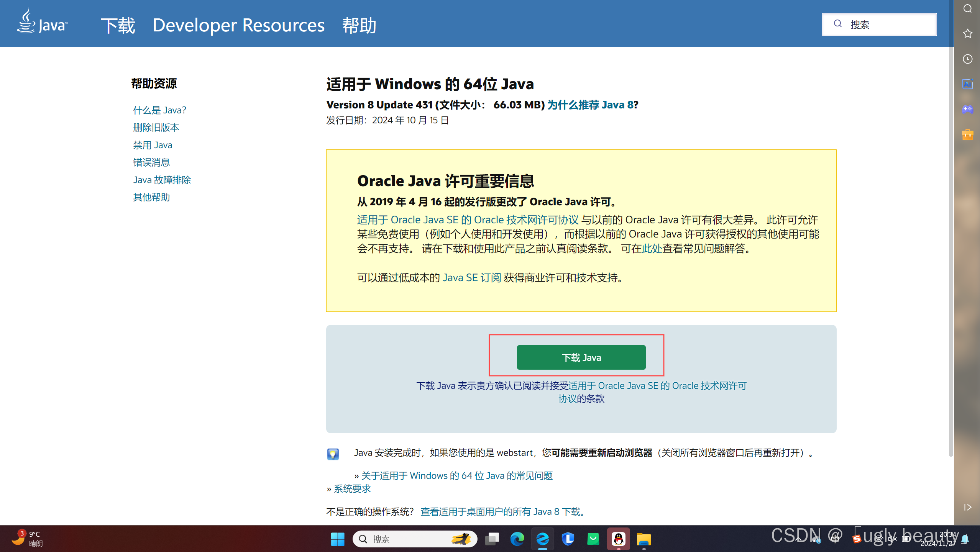Click the magnifier at top of sidebar
The height and width of the screenshot is (552, 980).
pos(967,8)
